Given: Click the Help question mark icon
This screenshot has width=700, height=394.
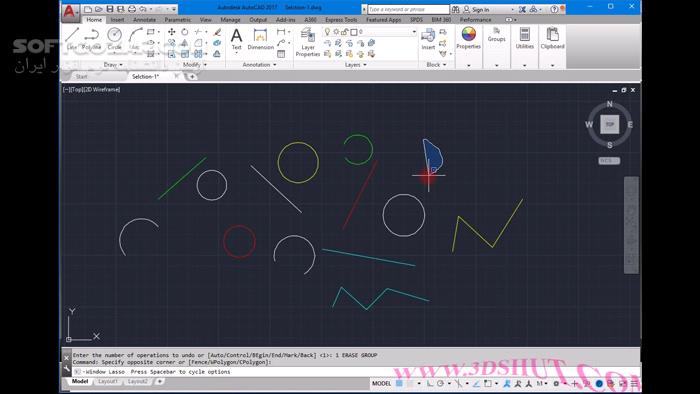Looking at the screenshot, I should (x=554, y=9).
